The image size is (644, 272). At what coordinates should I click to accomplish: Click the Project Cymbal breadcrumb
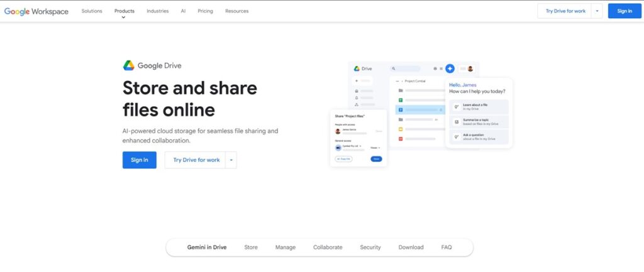pyautogui.click(x=415, y=81)
